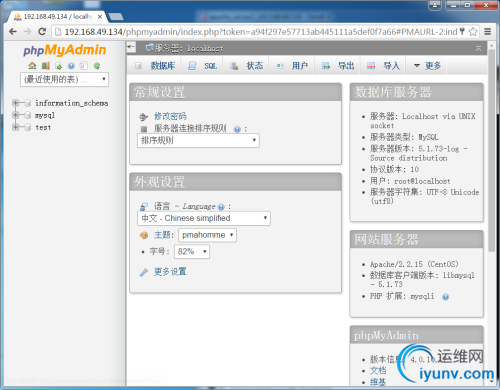Click the help icon next to mysqli
This screenshot has width=500, height=390.
pos(445,297)
